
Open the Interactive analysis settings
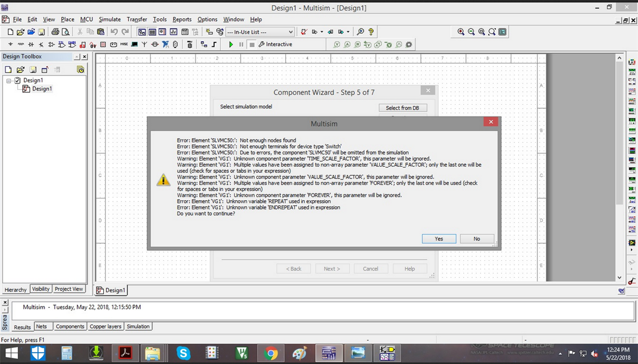point(275,45)
